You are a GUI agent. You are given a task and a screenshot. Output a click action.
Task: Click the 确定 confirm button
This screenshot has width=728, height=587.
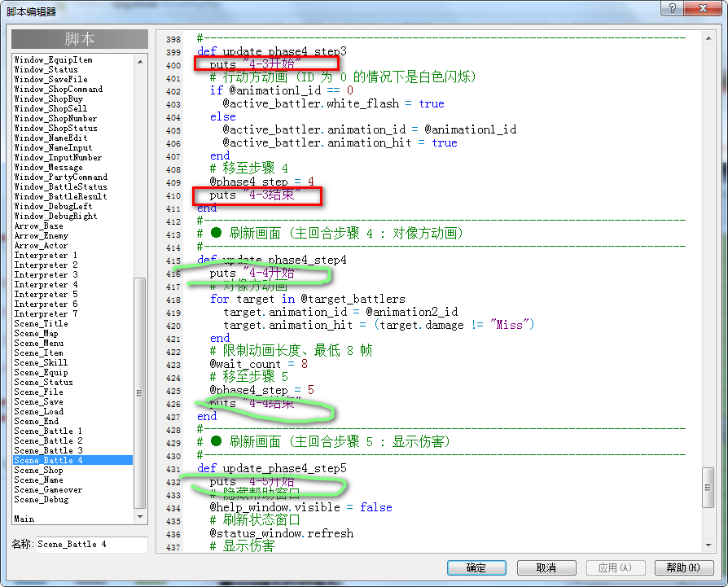476,567
